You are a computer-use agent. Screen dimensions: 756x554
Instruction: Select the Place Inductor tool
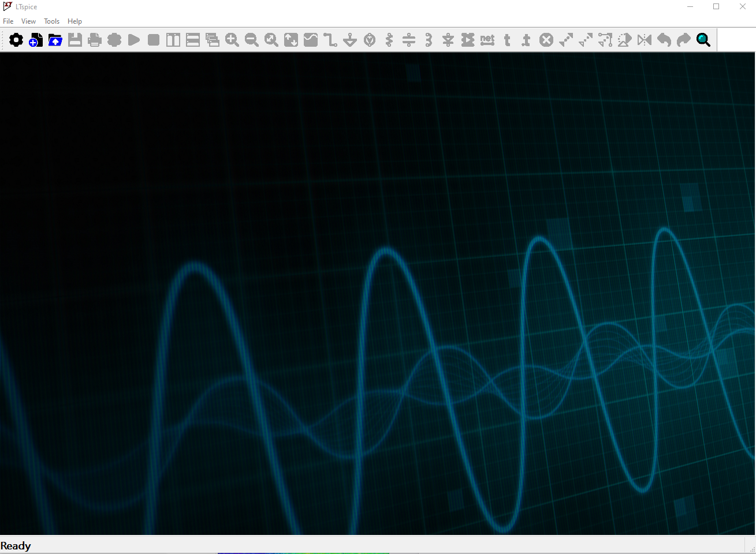[429, 40]
